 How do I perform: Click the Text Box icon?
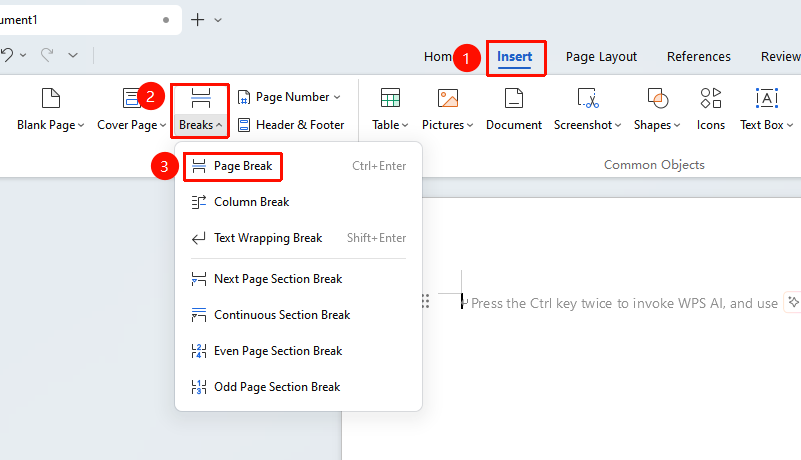tap(767, 98)
